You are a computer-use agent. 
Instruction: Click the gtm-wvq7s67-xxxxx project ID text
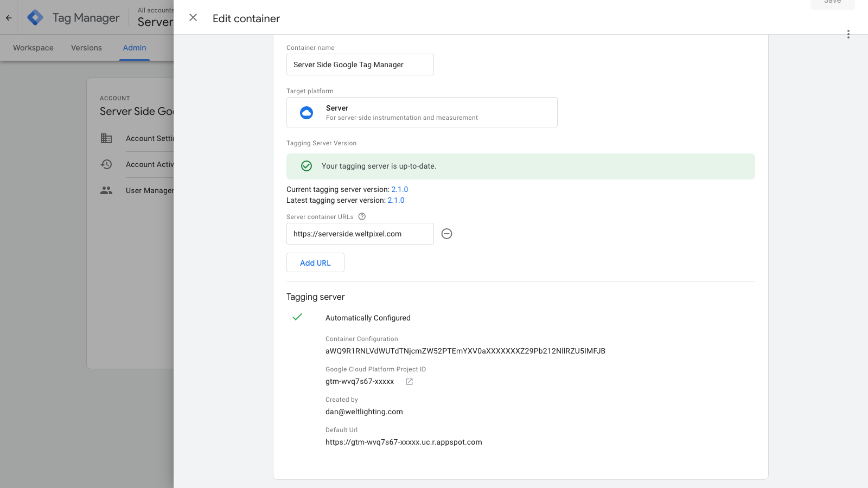point(360,381)
